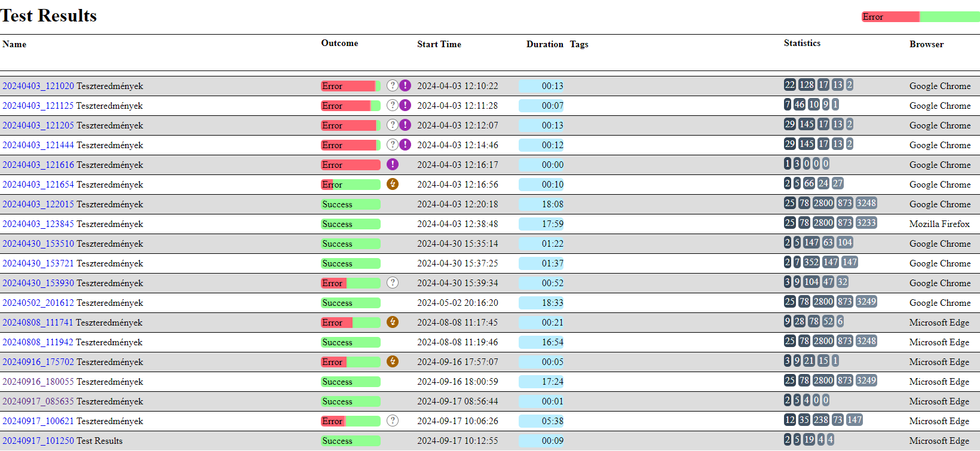Select the Mozilla Firefox browser cell

[939, 224]
